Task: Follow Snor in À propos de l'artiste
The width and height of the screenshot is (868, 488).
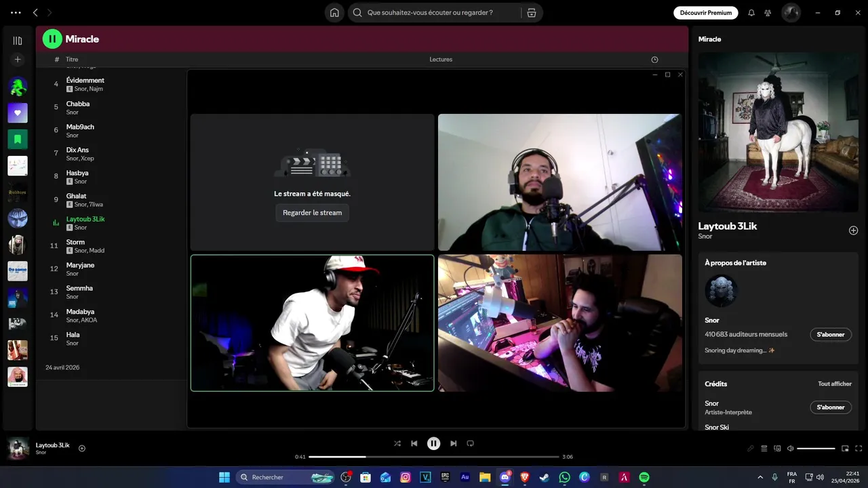Action: [x=831, y=335]
